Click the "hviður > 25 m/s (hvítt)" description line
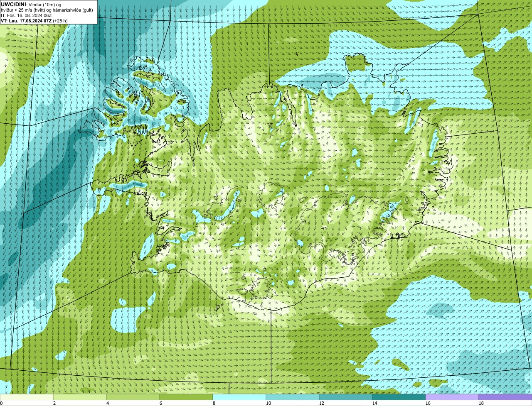The image size is (532, 406). click(x=47, y=10)
